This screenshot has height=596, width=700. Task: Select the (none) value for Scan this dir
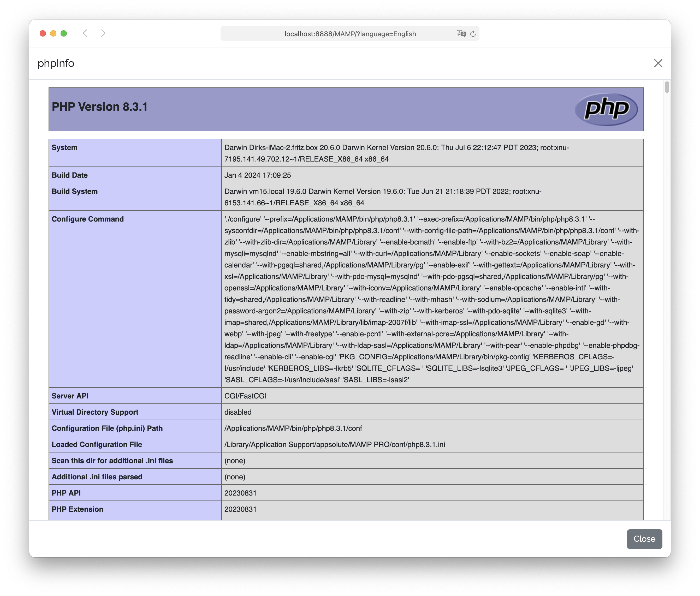(235, 461)
